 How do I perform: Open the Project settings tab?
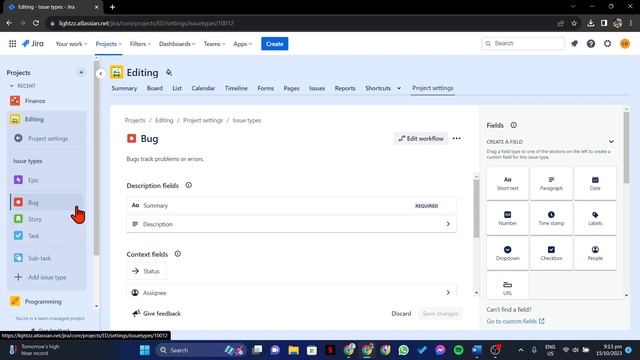pos(433,88)
